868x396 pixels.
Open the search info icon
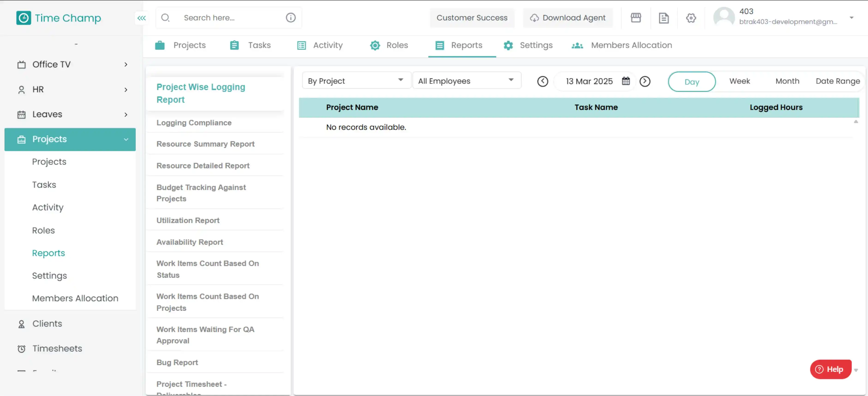pos(291,18)
